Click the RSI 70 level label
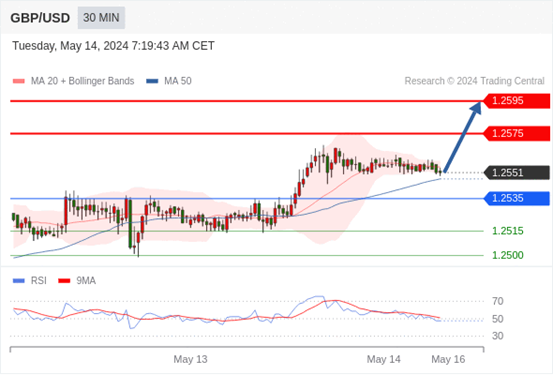 498,301
